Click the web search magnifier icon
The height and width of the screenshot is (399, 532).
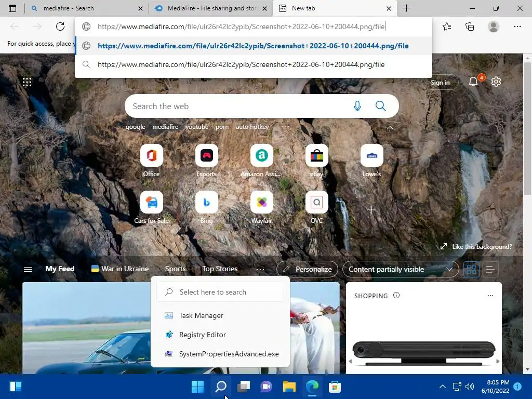381,106
